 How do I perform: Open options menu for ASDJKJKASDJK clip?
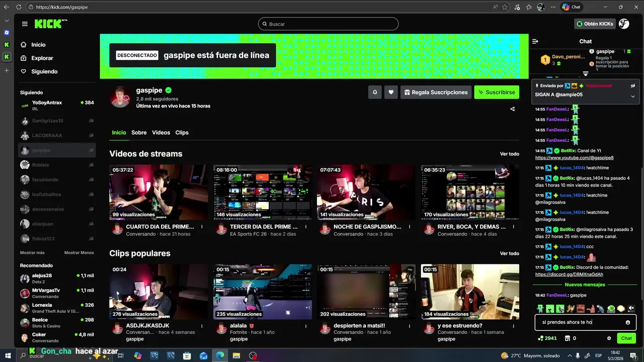pos(202,326)
